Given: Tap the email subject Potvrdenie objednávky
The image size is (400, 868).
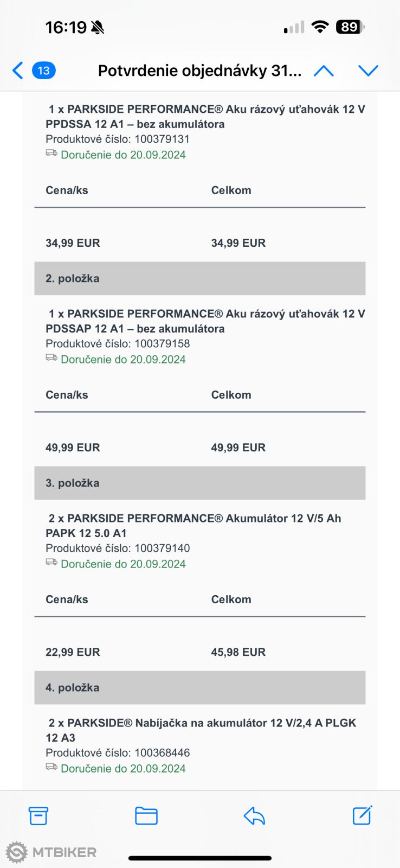Looking at the screenshot, I should (199, 71).
